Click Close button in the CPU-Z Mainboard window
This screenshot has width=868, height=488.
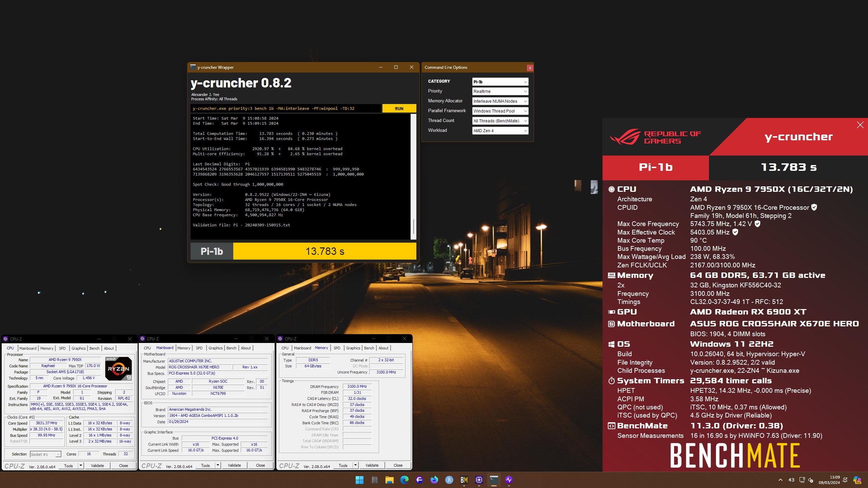pyautogui.click(x=260, y=465)
